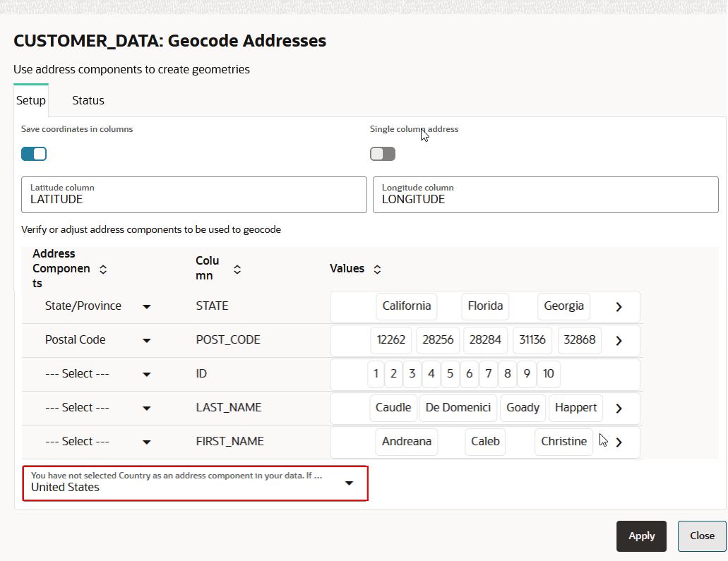728x561 pixels.
Task: Select the California value chip
Action: (x=406, y=306)
